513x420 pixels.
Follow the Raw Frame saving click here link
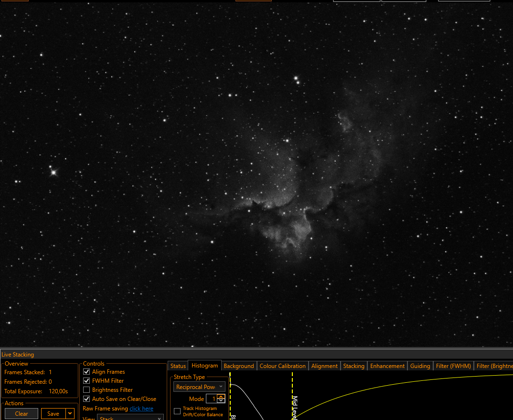click(141, 409)
